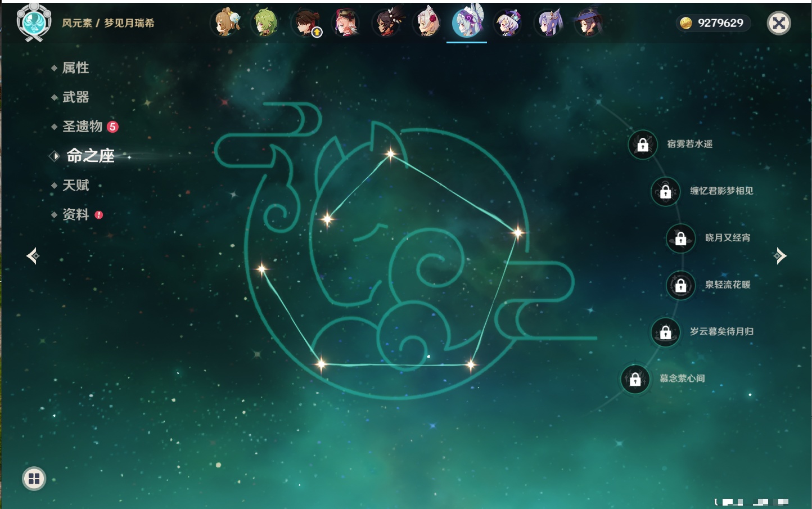Select the 命之座 constellation menu
Screen dimensions: 812x509
[x=91, y=156]
